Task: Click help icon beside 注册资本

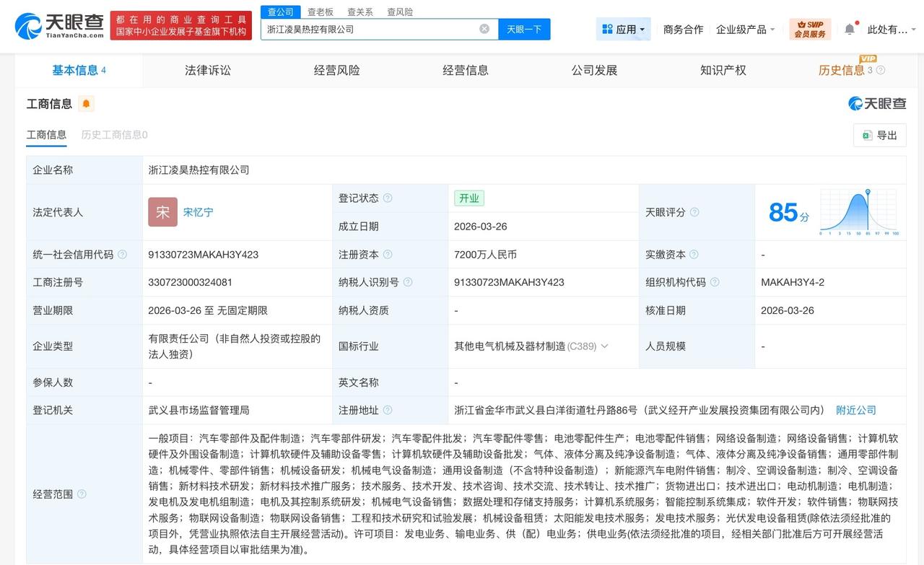Action: [388, 254]
